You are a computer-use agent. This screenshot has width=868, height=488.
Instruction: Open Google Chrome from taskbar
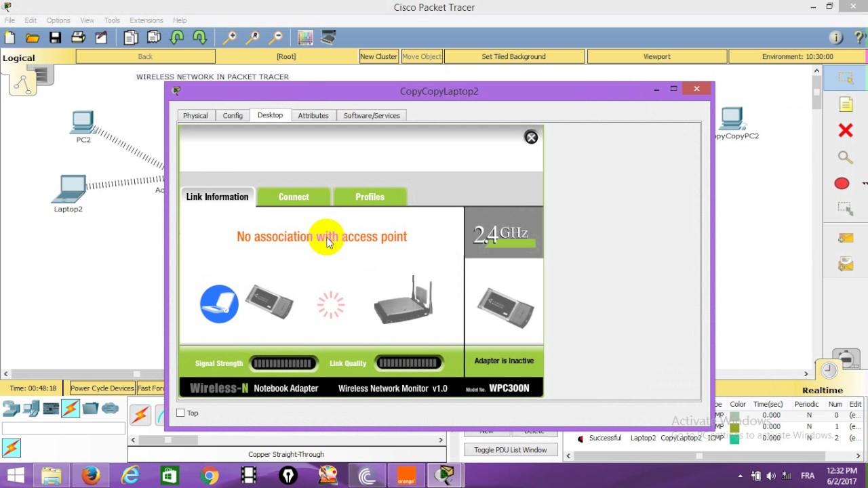[210, 476]
